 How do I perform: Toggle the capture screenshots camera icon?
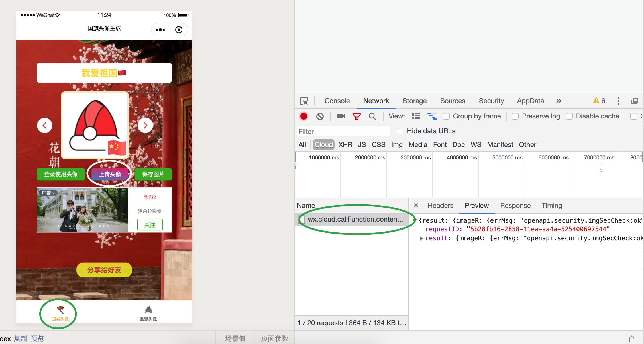(x=341, y=116)
